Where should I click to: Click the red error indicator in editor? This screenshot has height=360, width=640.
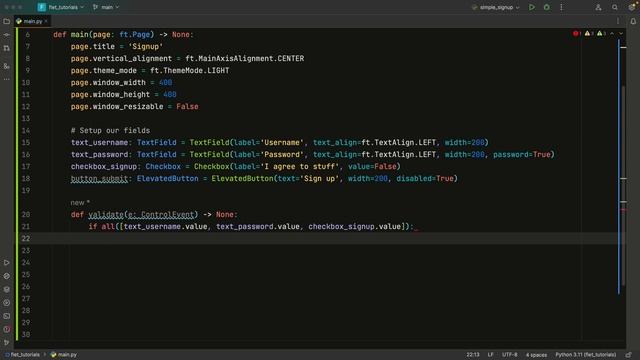577,33
